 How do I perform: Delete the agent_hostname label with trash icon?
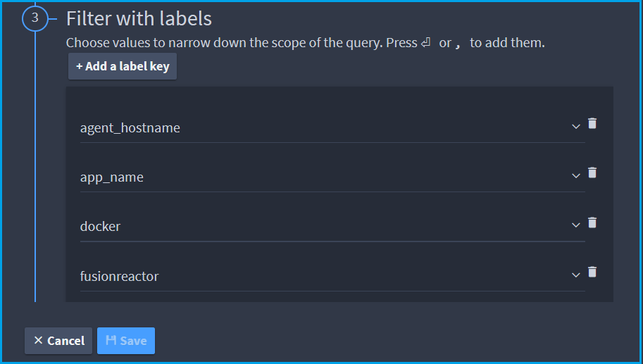point(592,123)
